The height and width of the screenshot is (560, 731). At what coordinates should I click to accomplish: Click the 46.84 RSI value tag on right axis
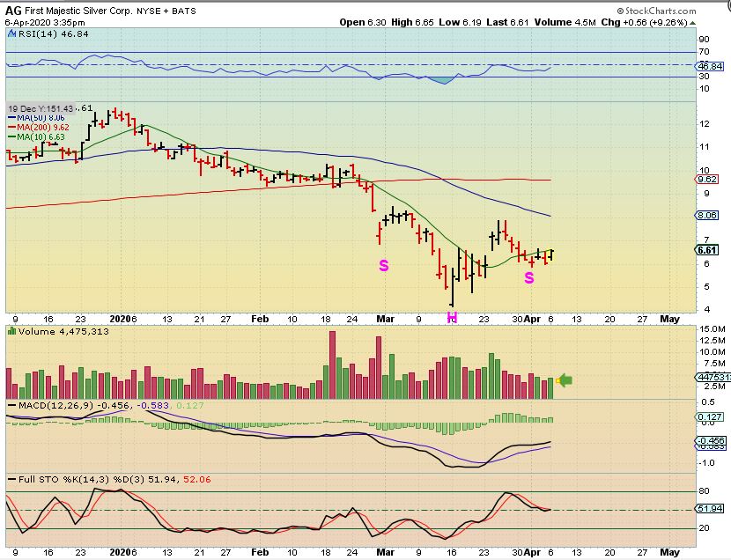pos(711,67)
